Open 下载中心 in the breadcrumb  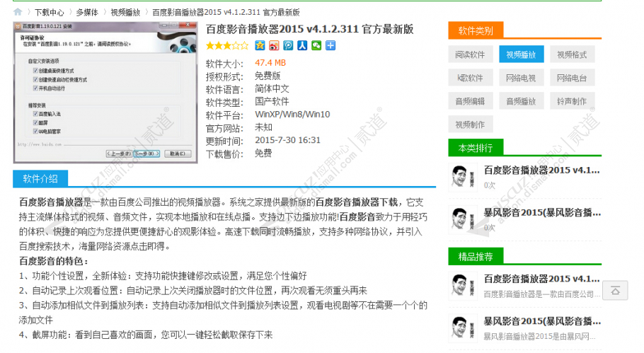(50, 12)
